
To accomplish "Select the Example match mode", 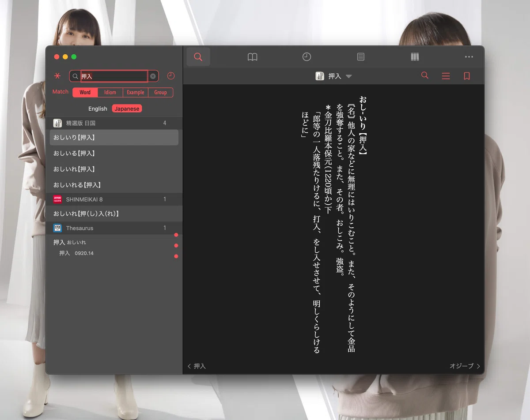I will [x=135, y=92].
